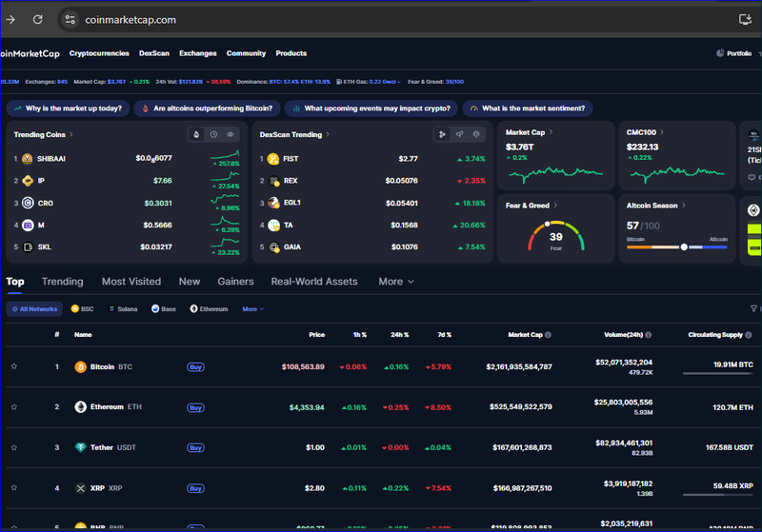The height and width of the screenshot is (532, 762).
Task: Click the IP coin icon
Action: click(28, 181)
